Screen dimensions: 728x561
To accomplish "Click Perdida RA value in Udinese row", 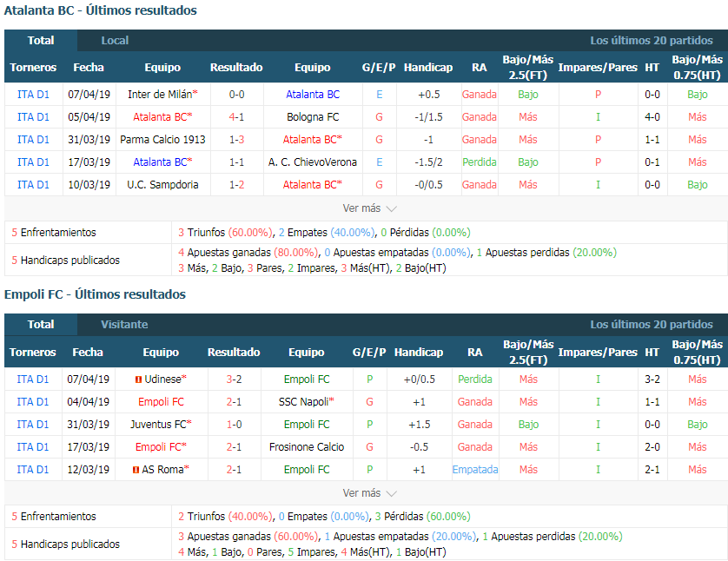I will click(x=475, y=379).
